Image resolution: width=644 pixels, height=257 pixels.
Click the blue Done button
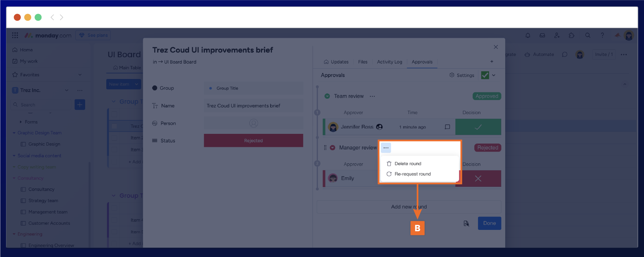point(489,223)
